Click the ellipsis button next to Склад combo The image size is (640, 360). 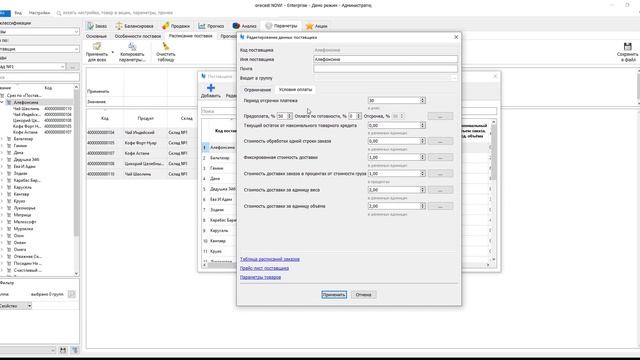pos(73,66)
